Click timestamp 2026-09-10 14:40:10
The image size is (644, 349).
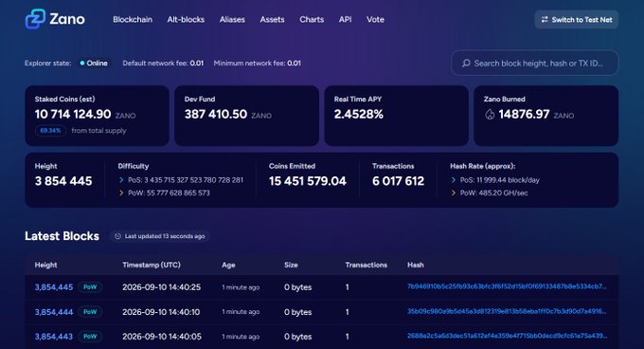(161, 312)
